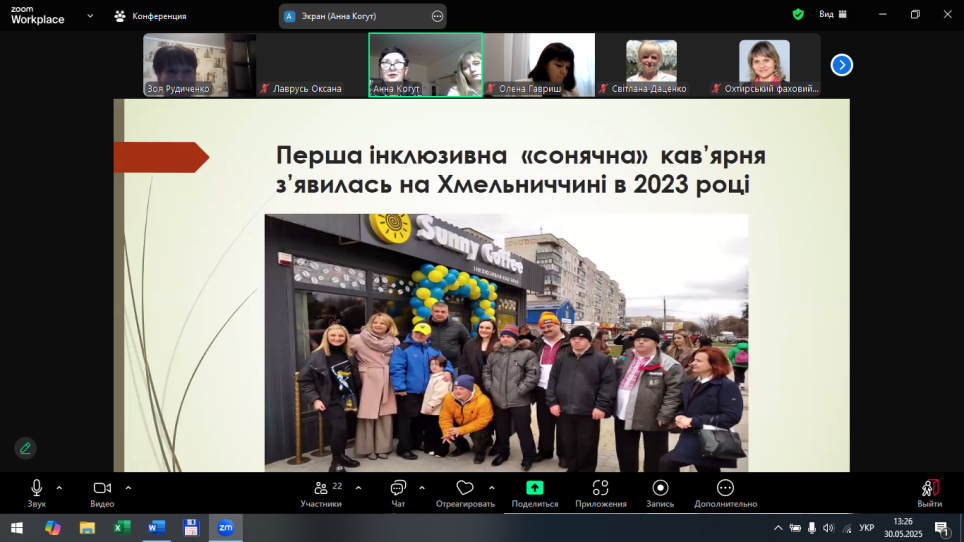
Task: Expand audio options arrow next to Звук
Action: click(59, 488)
